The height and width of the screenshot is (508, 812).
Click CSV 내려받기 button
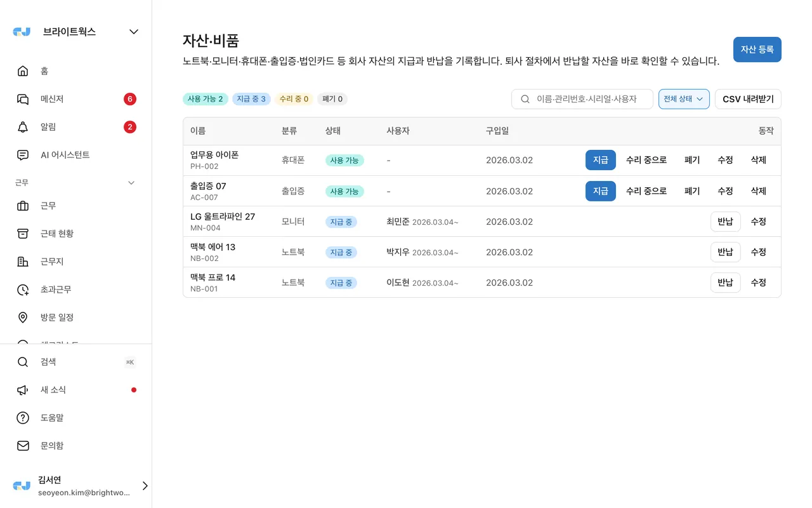748,99
